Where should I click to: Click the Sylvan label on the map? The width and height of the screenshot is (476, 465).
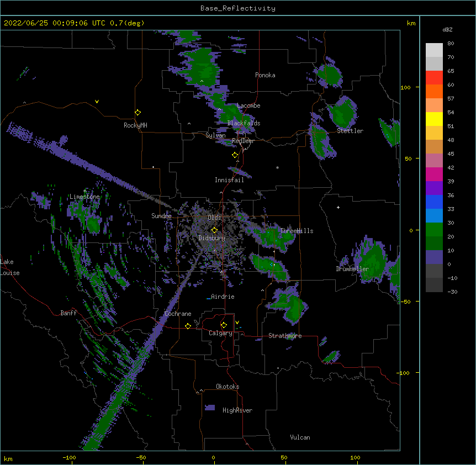point(215,135)
